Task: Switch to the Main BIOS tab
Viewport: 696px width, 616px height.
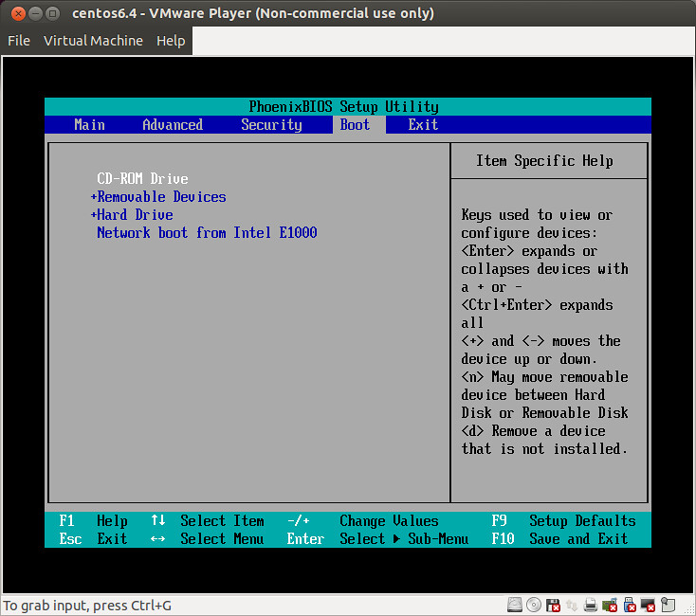Action: 89,124
